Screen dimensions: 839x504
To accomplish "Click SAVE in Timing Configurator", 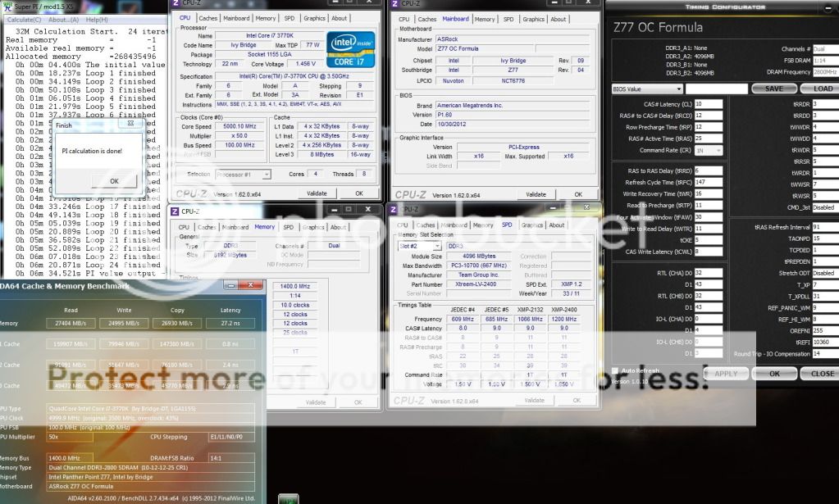I will tap(773, 89).
